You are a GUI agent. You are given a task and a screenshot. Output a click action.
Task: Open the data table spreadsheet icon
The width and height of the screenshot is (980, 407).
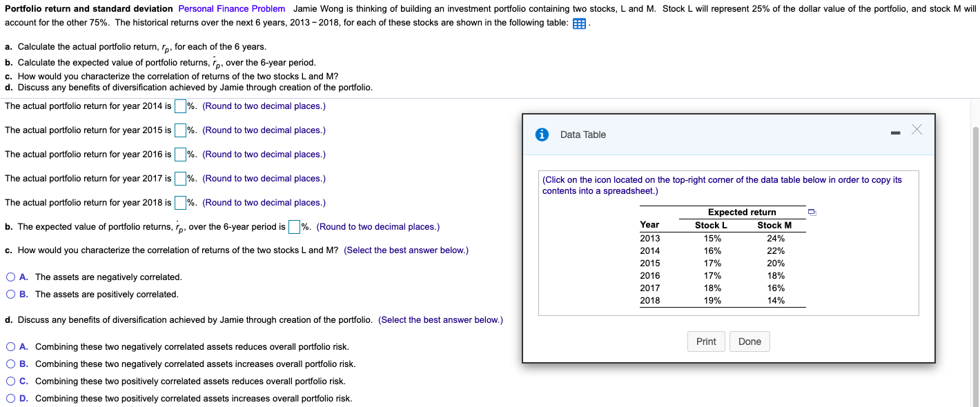(x=578, y=23)
